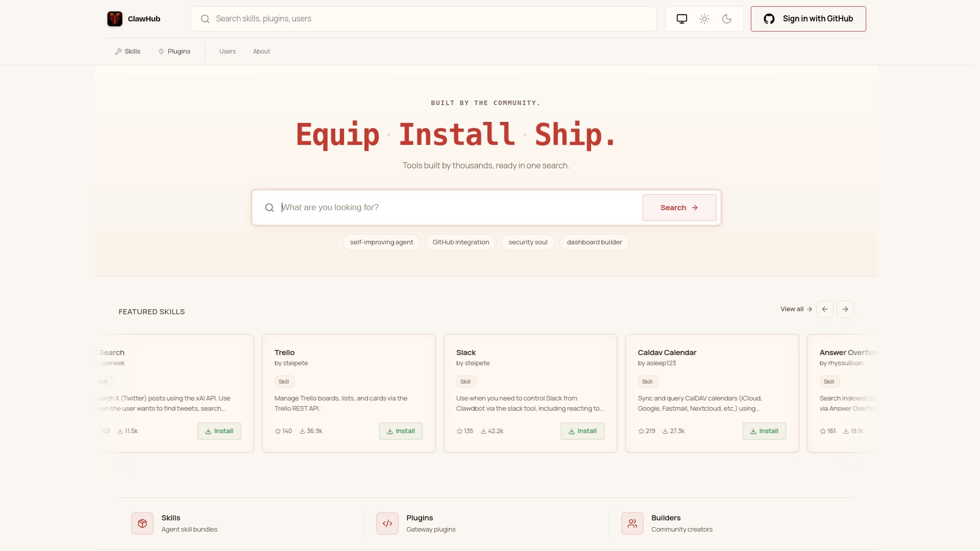The width and height of the screenshot is (980, 551).
Task: Click the downloads icon 36.9k on Trello card
Action: [x=302, y=431]
